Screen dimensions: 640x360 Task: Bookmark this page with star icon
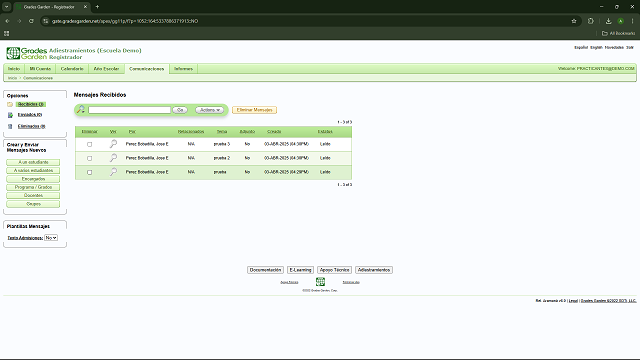tap(574, 21)
